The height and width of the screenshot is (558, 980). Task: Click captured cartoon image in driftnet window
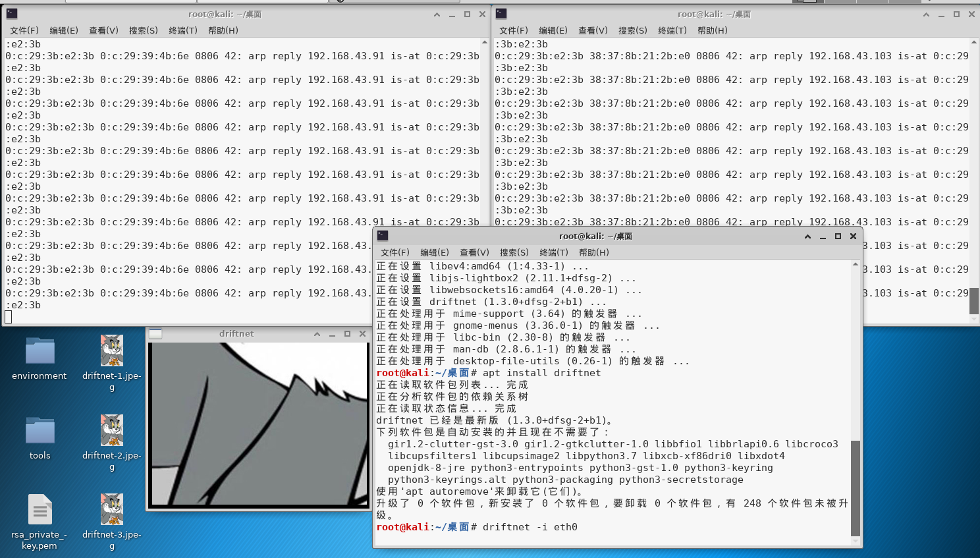(259, 424)
